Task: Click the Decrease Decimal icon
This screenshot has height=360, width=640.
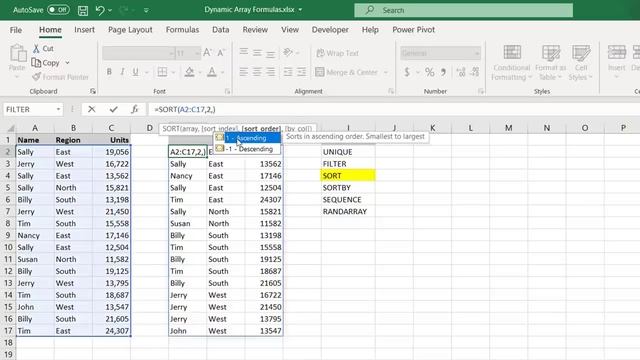Action: click(475, 72)
